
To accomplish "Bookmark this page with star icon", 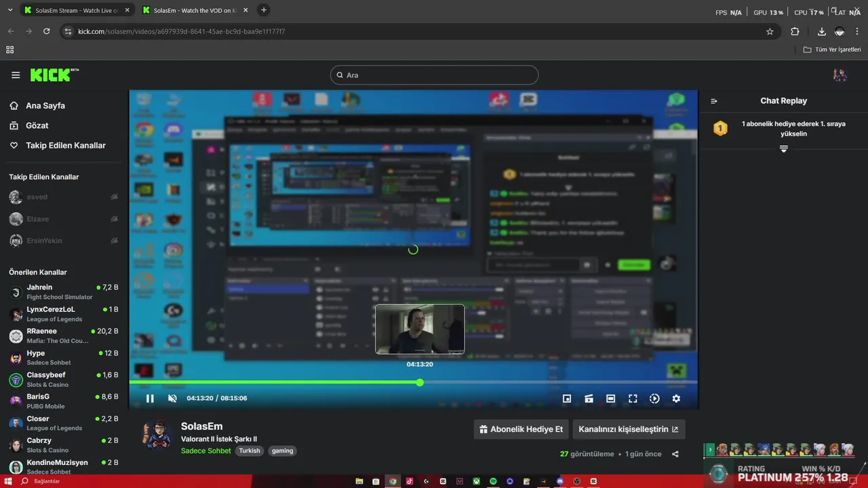I will click(x=770, y=31).
